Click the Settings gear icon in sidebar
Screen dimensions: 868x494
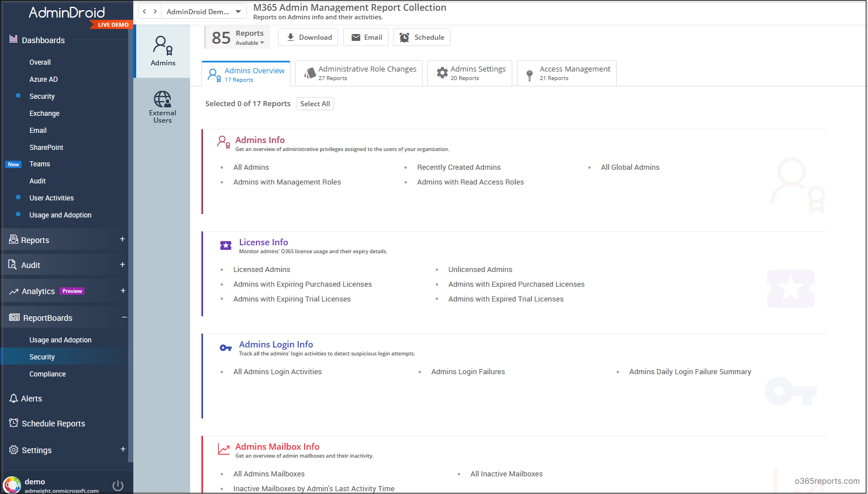point(14,450)
